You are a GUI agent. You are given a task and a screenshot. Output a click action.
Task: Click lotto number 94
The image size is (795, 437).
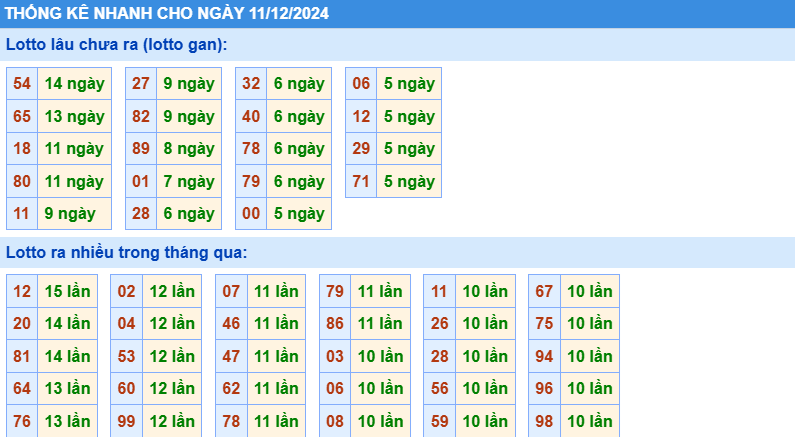pyautogui.click(x=544, y=356)
